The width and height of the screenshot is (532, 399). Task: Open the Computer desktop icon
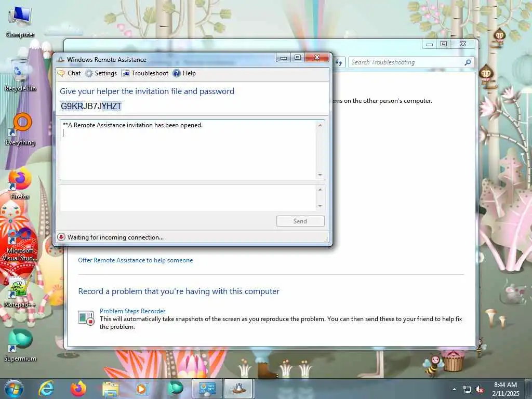(20, 22)
